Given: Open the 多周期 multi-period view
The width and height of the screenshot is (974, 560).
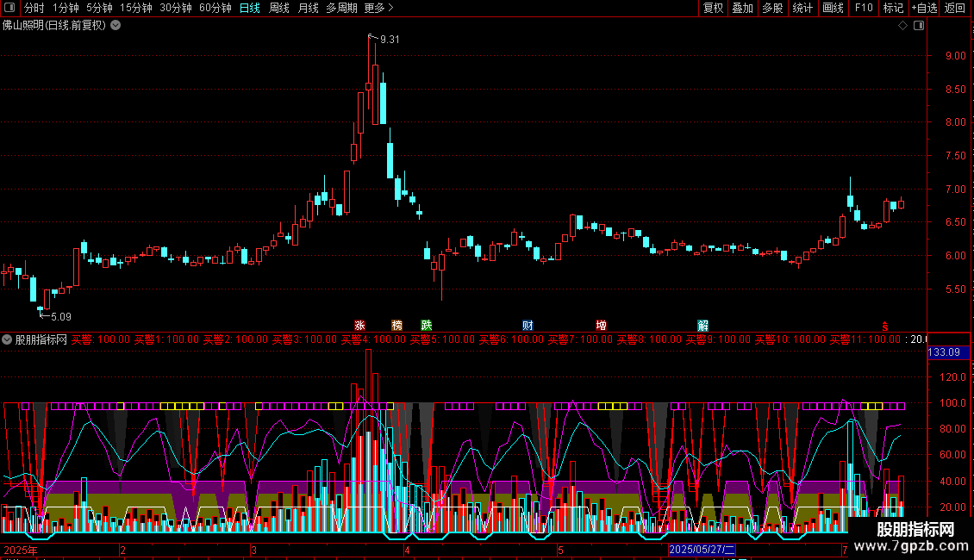Looking at the screenshot, I should tap(341, 8).
